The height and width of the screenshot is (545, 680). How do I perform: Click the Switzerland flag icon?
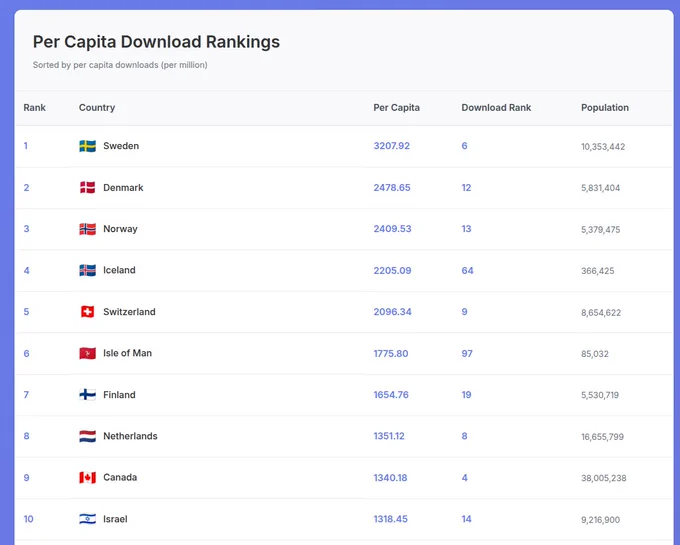(x=87, y=312)
